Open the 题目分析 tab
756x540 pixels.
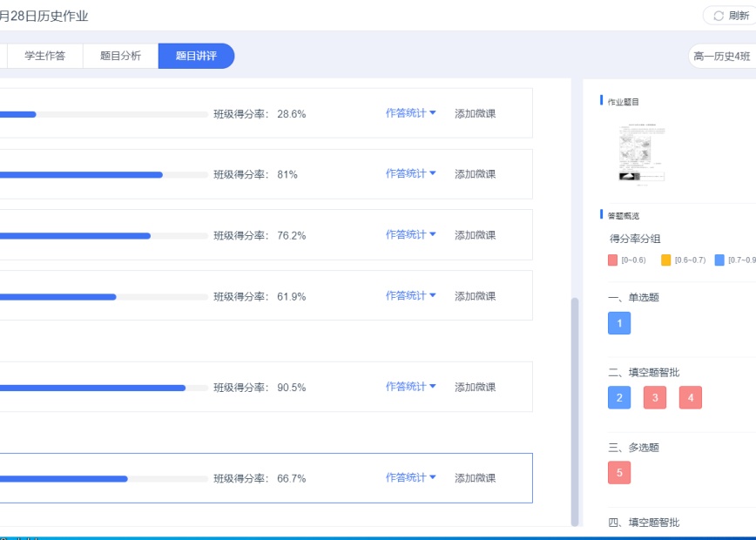pos(120,56)
